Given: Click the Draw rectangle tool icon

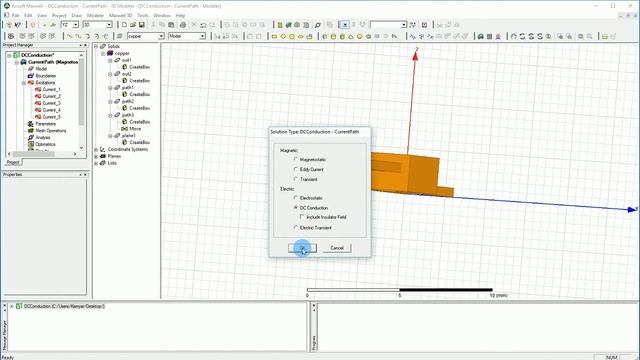Looking at the screenshot, I should click(x=274, y=36).
